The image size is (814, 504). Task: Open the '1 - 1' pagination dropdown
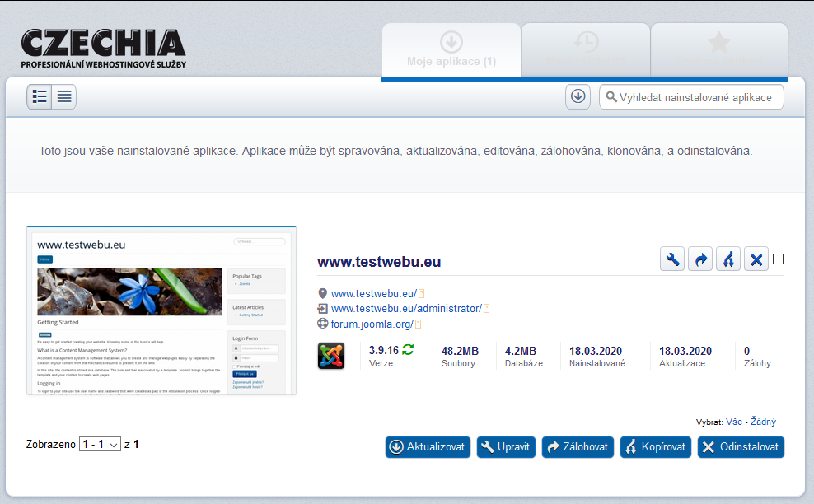click(100, 445)
